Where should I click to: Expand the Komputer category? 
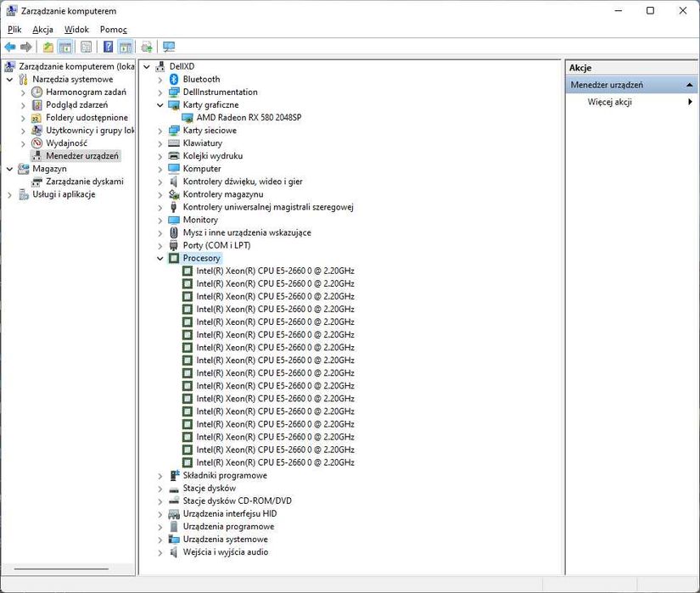coord(160,169)
